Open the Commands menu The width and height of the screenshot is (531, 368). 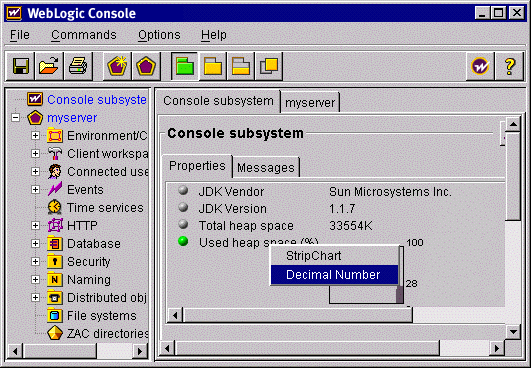(84, 35)
